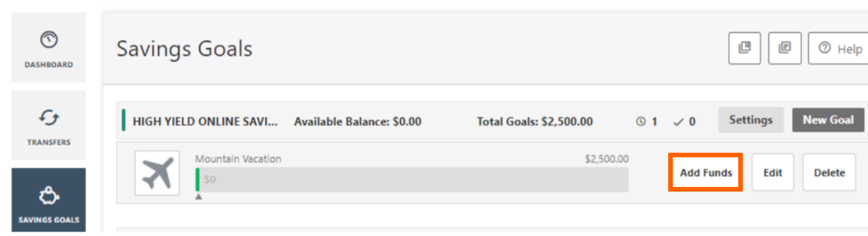Create a New Goal
868x236 pixels.
click(828, 120)
